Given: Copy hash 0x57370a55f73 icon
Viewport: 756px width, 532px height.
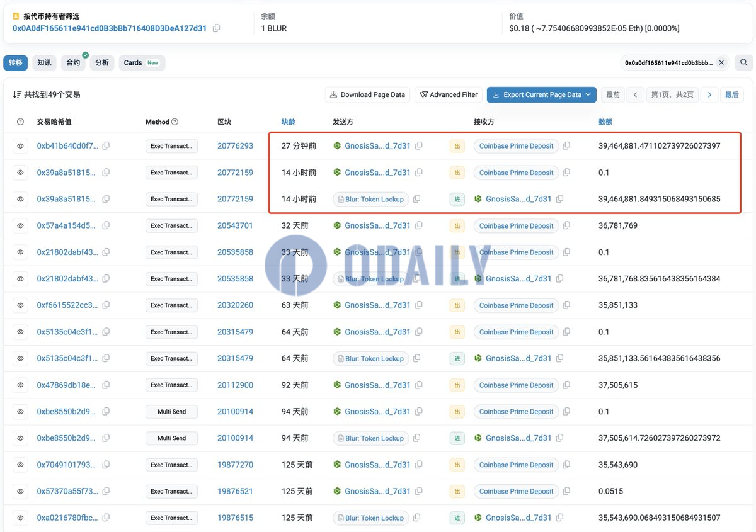Looking at the screenshot, I should [106, 491].
